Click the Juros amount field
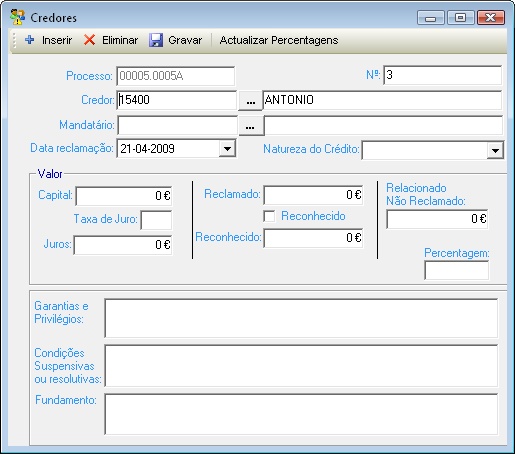The width and height of the screenshot is (515, 454). [x=123, y=245]
